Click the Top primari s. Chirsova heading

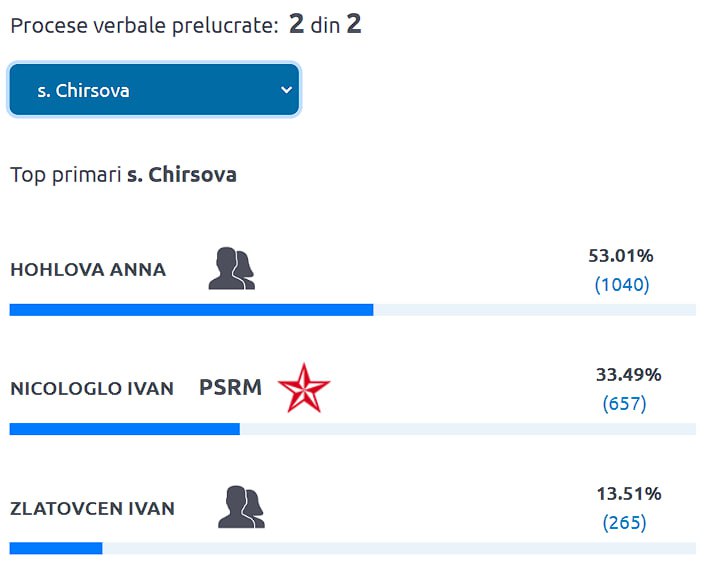tap(123, 175)
